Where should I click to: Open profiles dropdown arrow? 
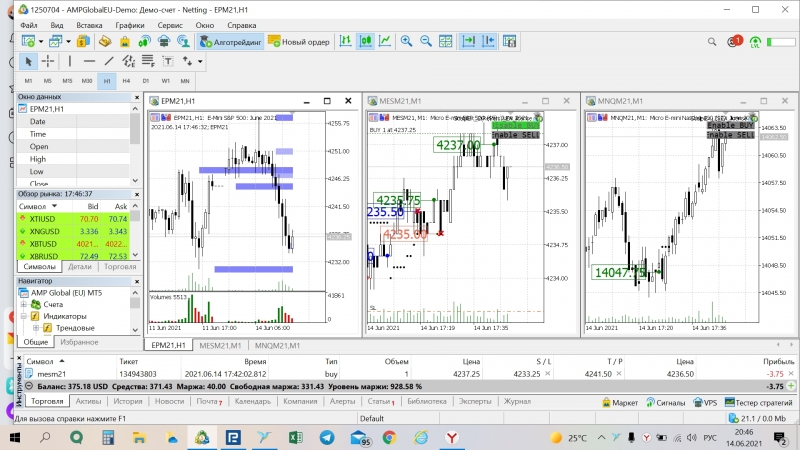[68, 42]
